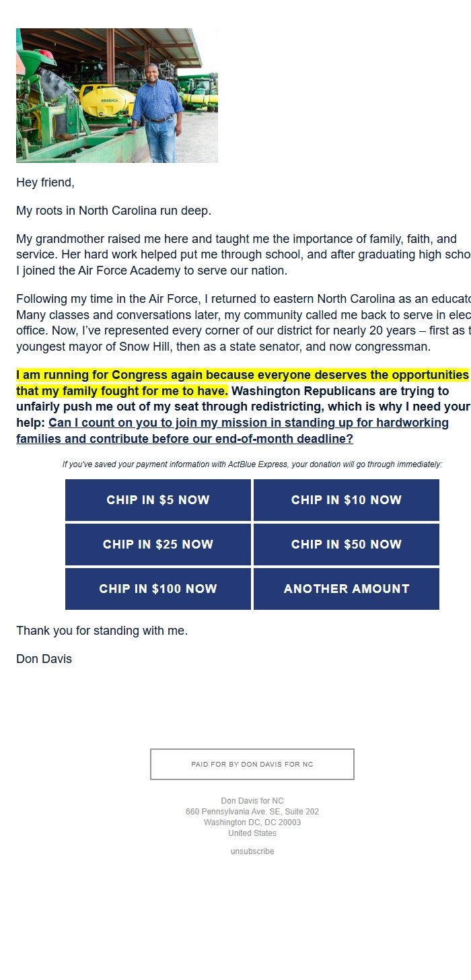Screen dimensions: 471x980
Task: Click the 'Thank you for standing with me' text
Action: pos(102,630)
